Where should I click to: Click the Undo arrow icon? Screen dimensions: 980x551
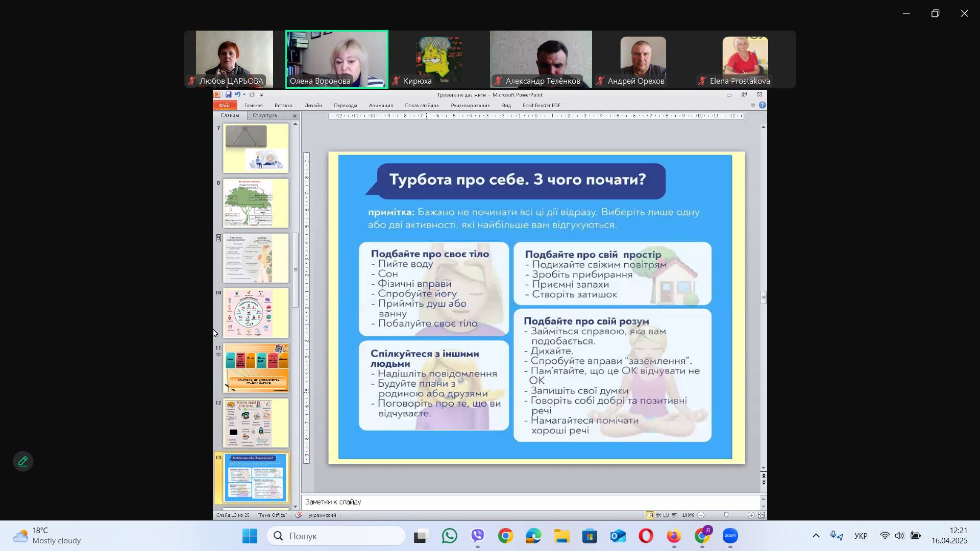pos(237,95)
